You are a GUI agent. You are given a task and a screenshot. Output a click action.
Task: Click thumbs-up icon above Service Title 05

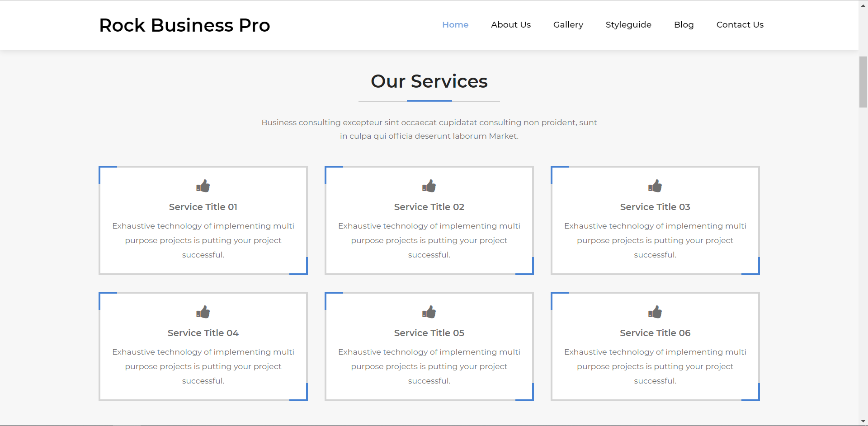(x=429, y=312)
